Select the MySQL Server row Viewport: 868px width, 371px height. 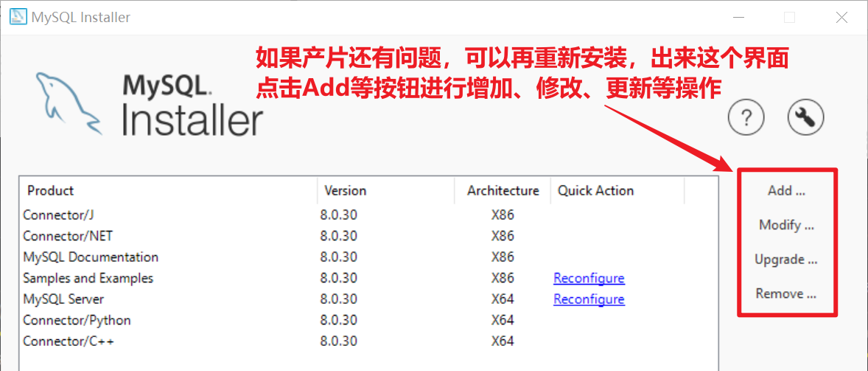(368, 299)
